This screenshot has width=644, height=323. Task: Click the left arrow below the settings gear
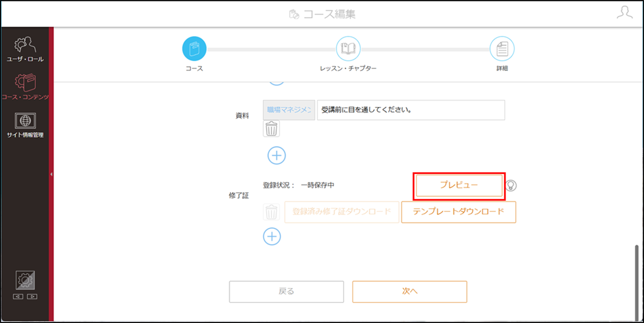tap(19, 296)
